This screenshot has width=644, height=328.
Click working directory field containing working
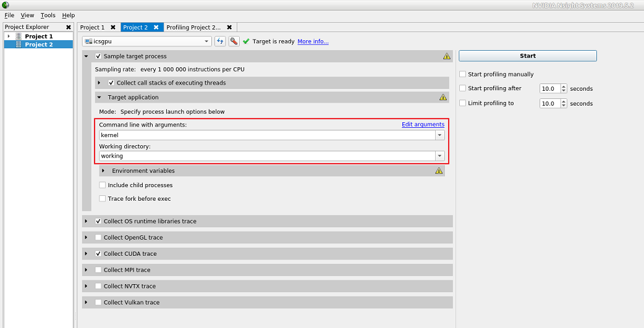(x=268, y=156)
